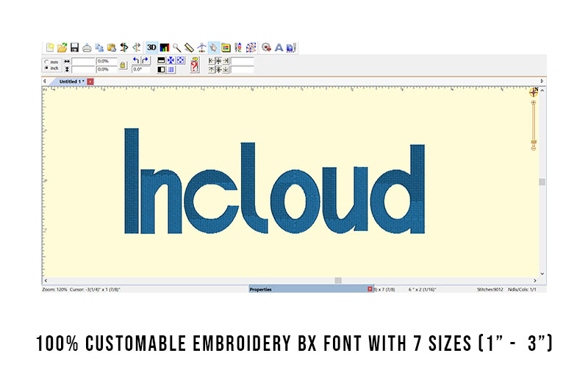
Task: Click the height size input field
Action: [x=83, y=69]
